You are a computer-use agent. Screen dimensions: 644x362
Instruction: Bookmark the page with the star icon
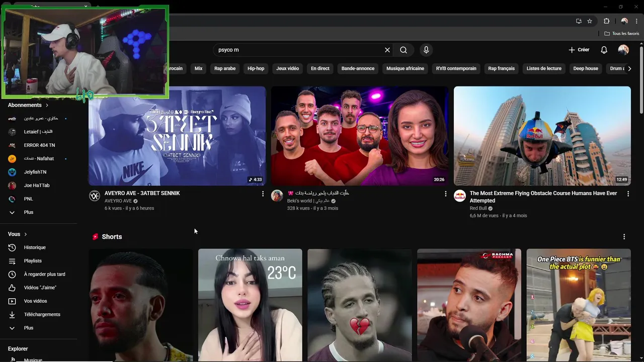[590, 21]
